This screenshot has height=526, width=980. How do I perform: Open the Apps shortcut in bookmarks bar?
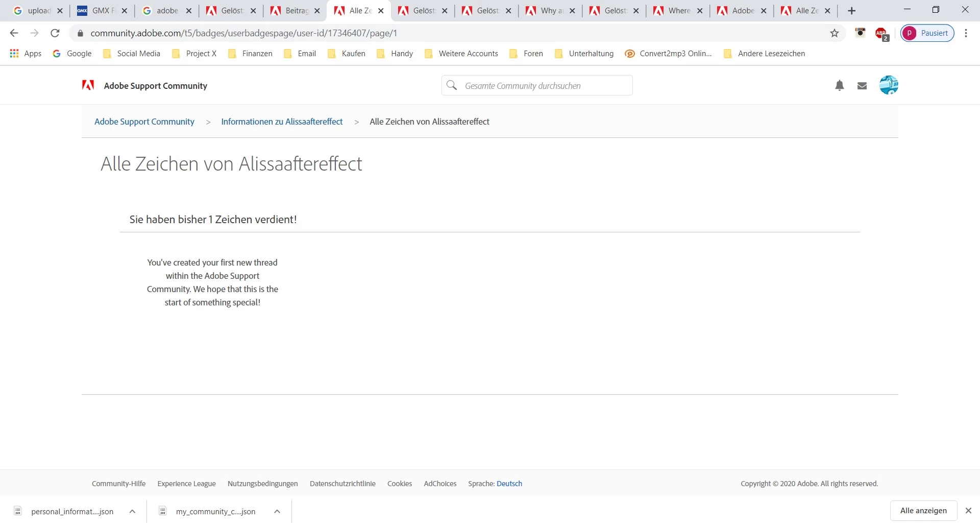point(26,54)
